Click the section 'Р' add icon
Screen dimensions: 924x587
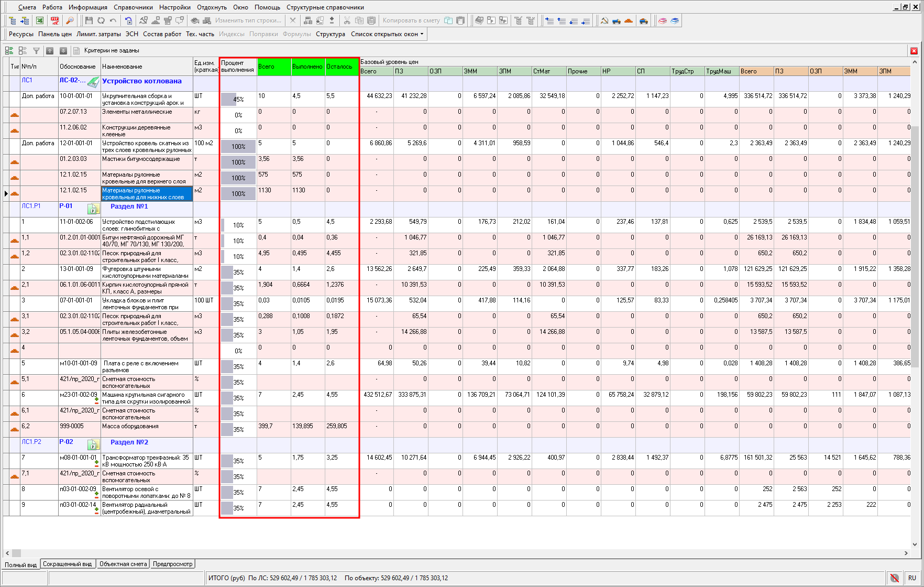491,20
